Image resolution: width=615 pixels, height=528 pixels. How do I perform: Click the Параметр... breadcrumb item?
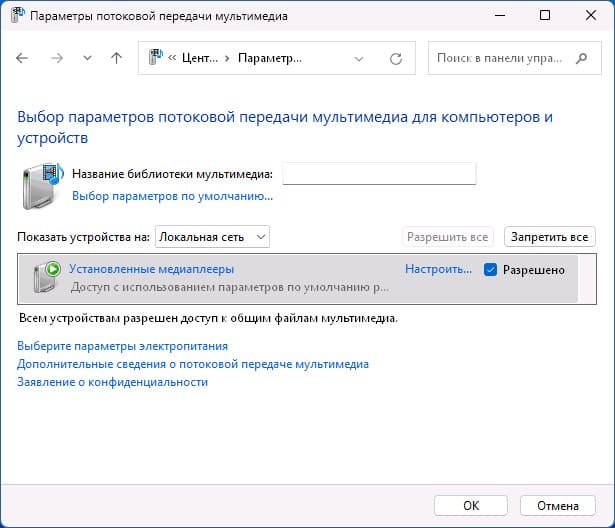[270, 58]
